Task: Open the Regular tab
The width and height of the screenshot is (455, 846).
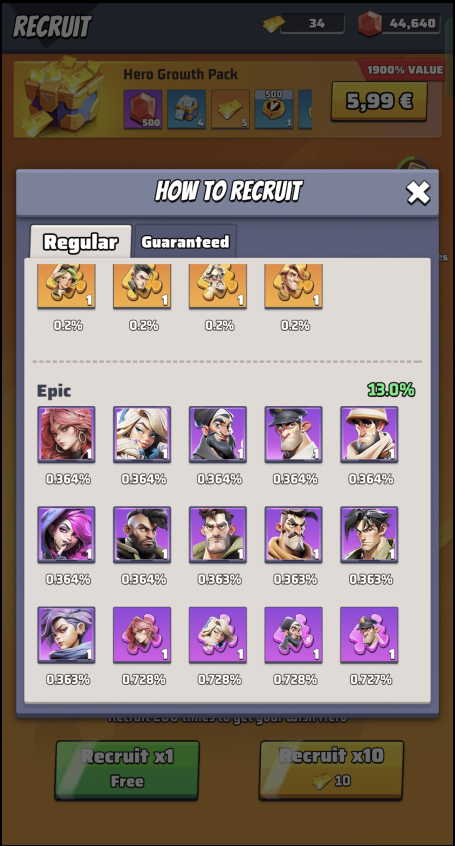Action: (x=80, y=242)
